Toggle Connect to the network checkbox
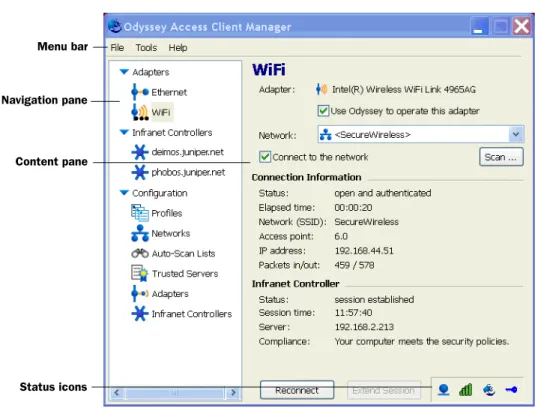Image resolution: width=541 pixels, height=408 pixels. (265, 157)
